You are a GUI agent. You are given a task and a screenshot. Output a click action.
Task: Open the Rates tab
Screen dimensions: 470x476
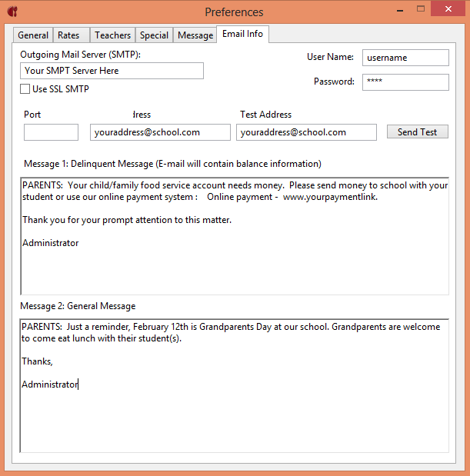[71, 35]
